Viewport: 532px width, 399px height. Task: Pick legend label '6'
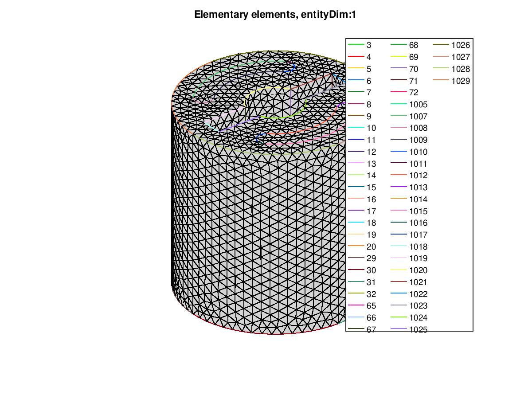pyautogui.click(x=369, y=81)
